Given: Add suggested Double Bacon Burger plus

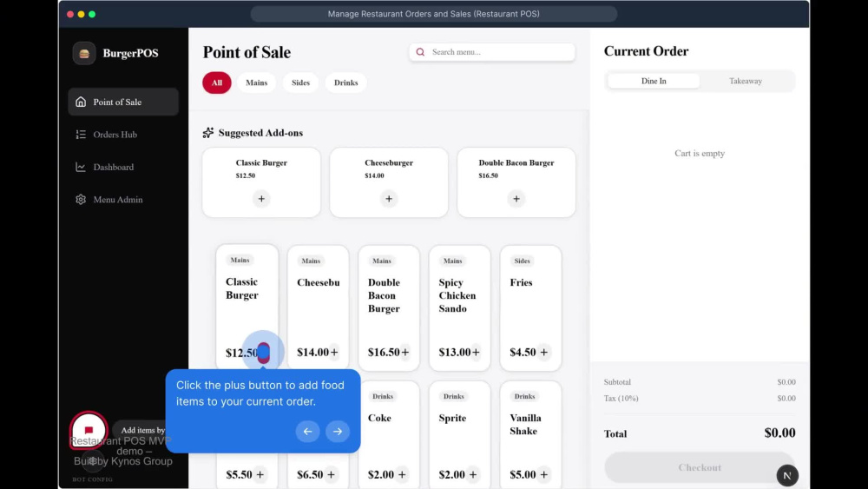Looking at the screenshot, I should coord(516,198).
